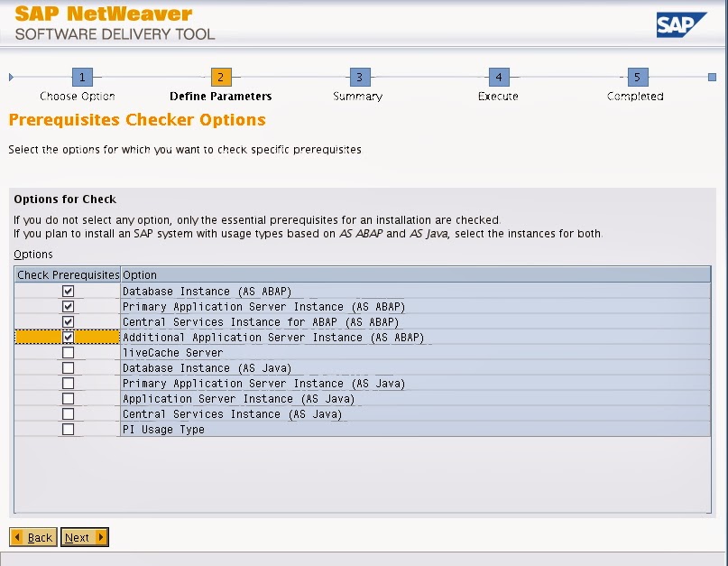Check Central Services Instance (AS Java) option
Screen dimensions: 728x566
(x=68, y=413)
